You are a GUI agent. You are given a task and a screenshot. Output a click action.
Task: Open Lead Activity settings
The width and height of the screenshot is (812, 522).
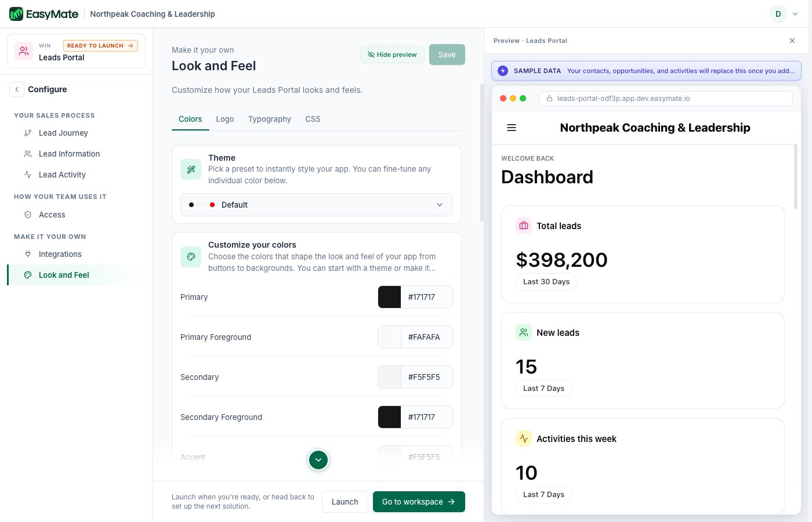62,175
